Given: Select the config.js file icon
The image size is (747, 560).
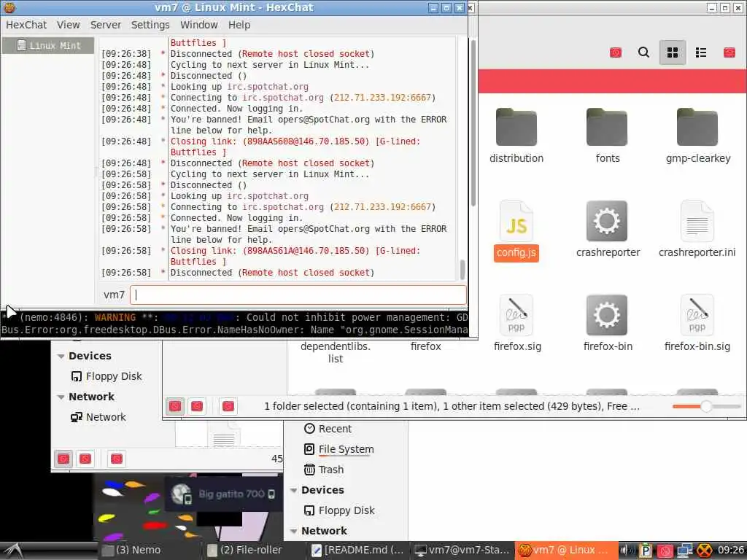Looking at the screenshot, I should tap(516, 221).
